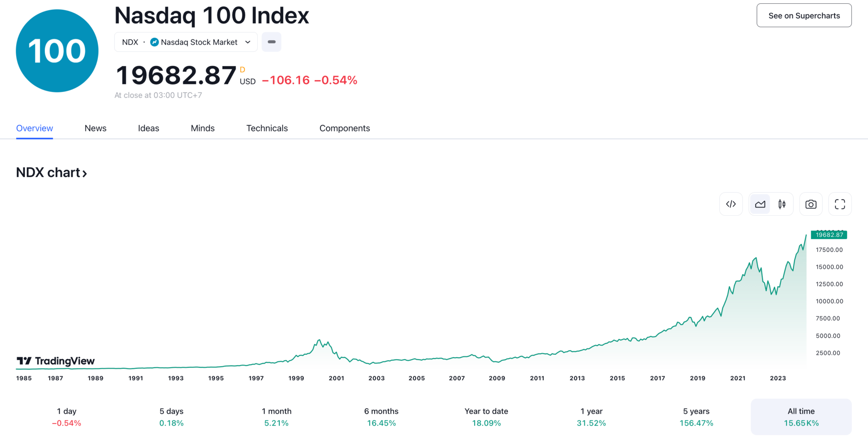The width and height of the screenshot is (868, 437).
Task: Open the Components tab
Action: pos(345,128)
